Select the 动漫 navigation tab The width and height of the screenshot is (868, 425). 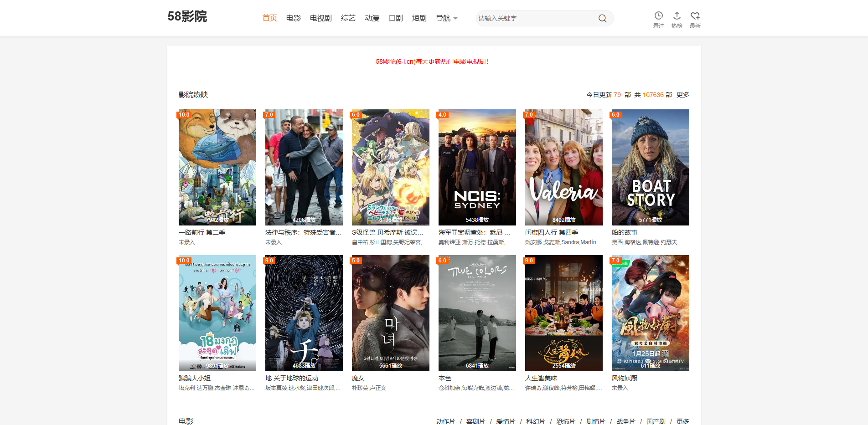pyautogui.click(x=372, y=18)
